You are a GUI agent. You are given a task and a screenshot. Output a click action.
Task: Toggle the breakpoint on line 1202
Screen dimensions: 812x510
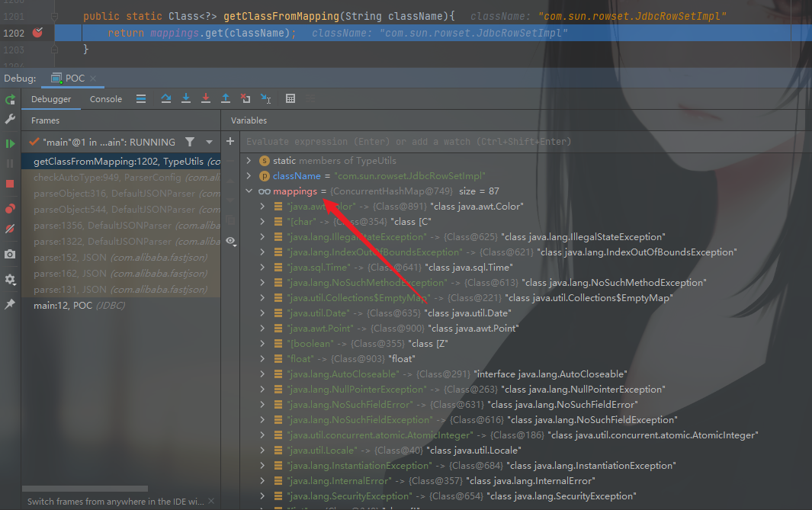click(37, 33)
